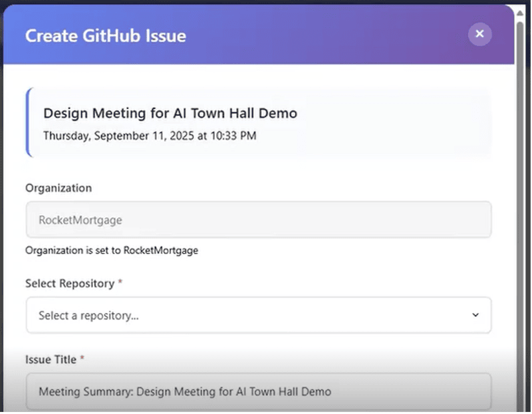Image resolution: width=532 pixels, height=414 pixels.
Task: Click the 'Organization is set to RocketMortgage' note
Action: [x=112, y=251]
